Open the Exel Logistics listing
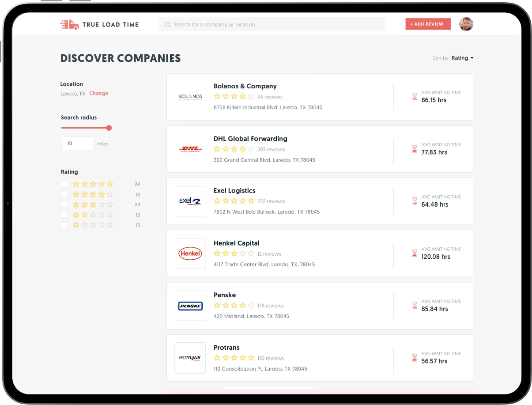532x405 pixels. 320,201
